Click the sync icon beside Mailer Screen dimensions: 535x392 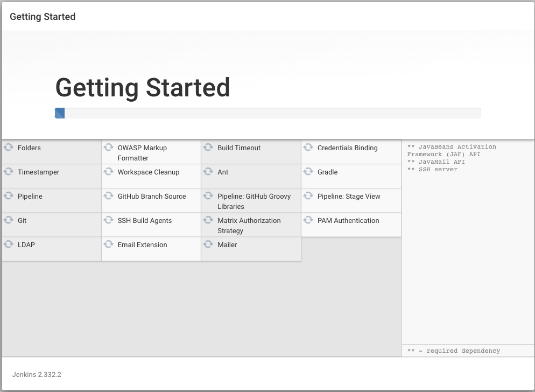(208, 244)
